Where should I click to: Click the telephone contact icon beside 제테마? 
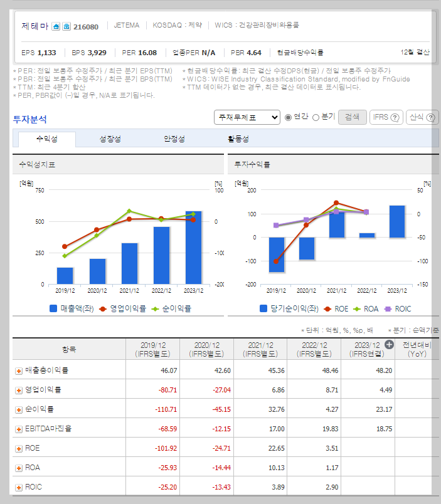click(66, 26)
